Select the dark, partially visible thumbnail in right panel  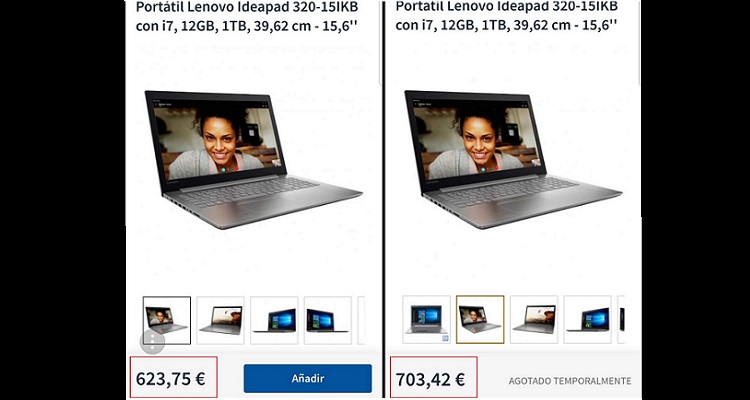pyautogui.click(x=621, y=320)
